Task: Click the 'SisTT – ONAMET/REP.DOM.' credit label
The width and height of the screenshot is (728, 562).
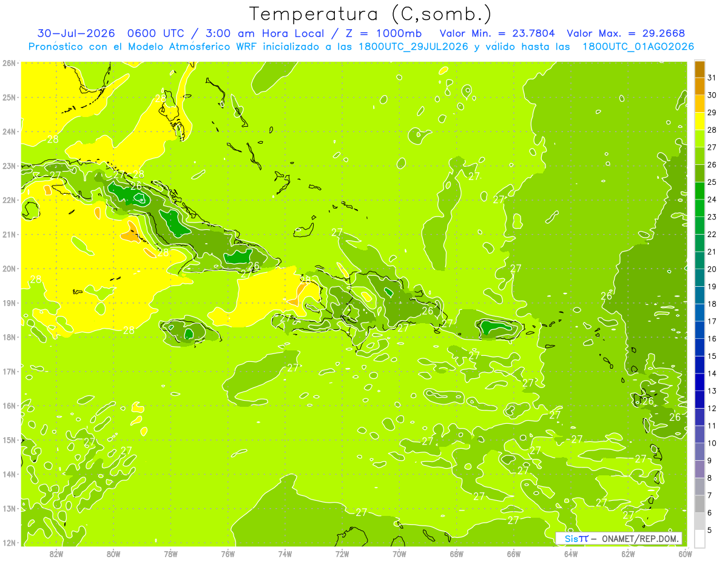Action: pyautogui.click(x=619, y=538)
